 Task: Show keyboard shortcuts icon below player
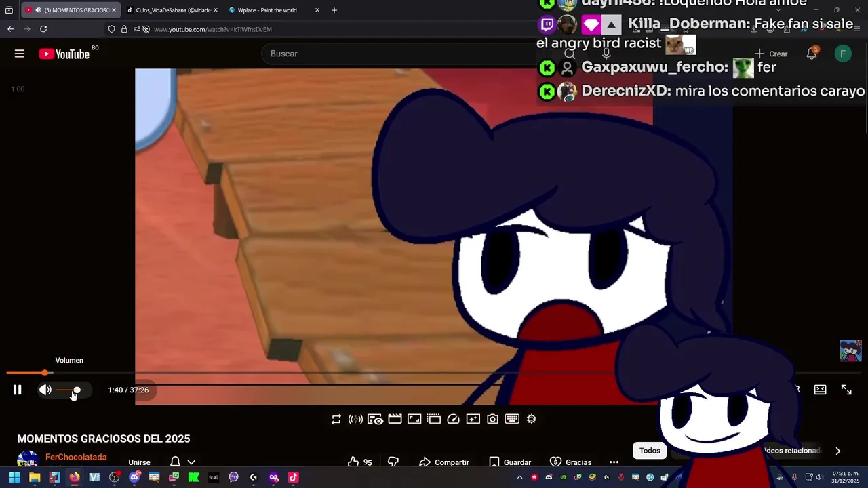tap(512, 419)
